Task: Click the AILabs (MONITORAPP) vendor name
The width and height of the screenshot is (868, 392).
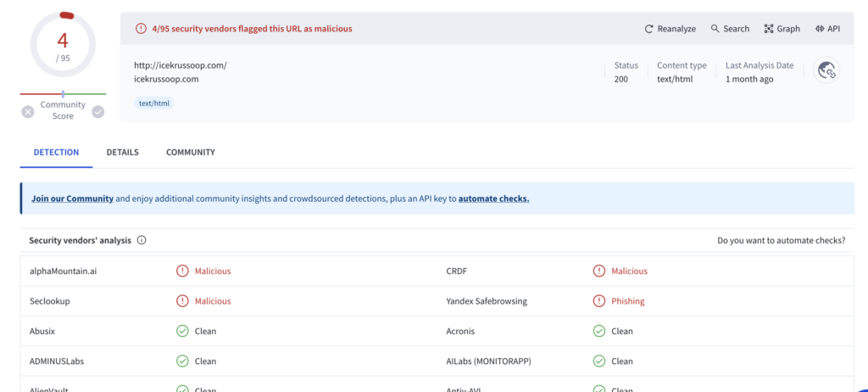Action: (x=489, y=361)
